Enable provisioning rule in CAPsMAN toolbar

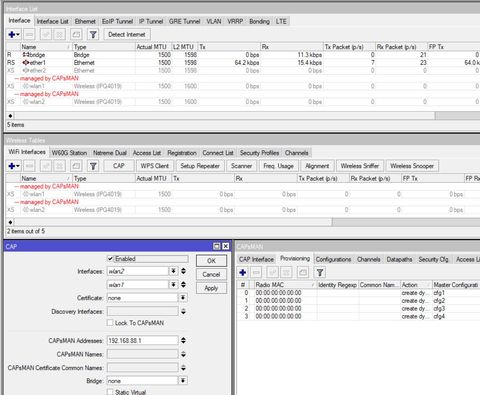point(272,272)
